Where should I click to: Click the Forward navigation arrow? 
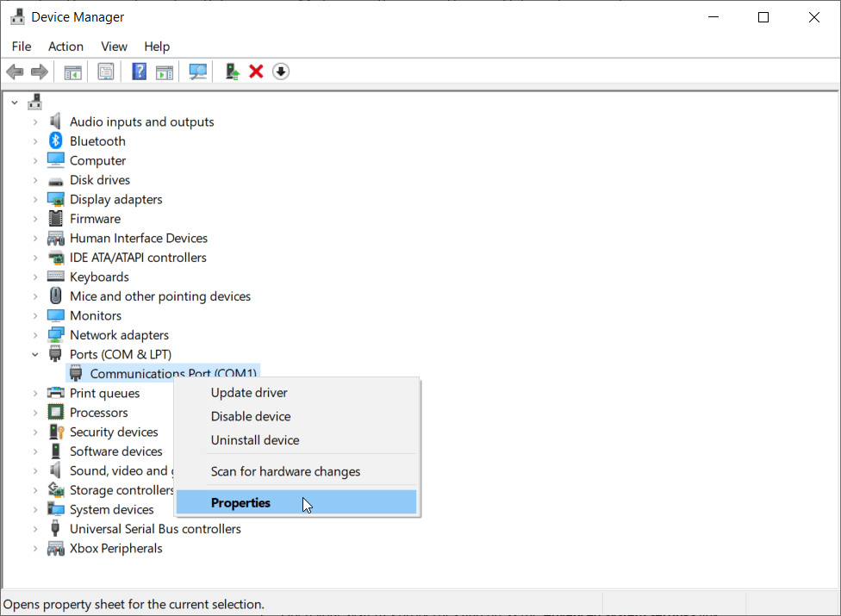click(x=39, y=71)
